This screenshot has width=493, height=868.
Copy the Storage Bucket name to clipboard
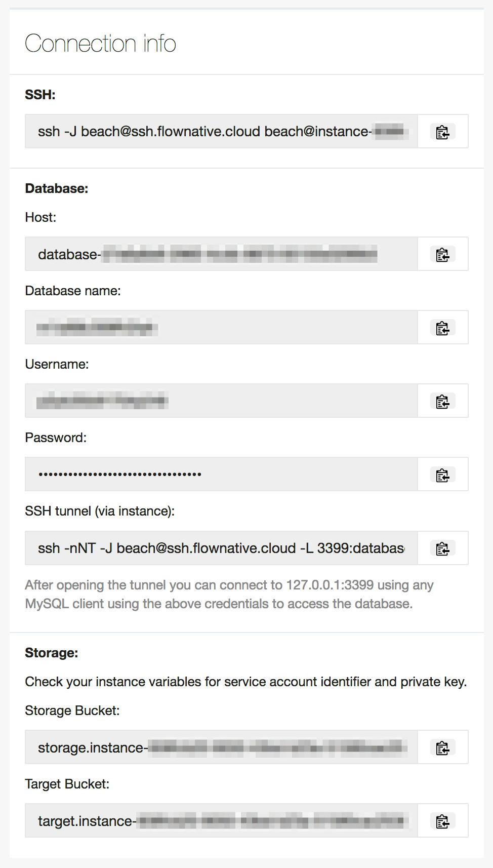pos(442,747)
